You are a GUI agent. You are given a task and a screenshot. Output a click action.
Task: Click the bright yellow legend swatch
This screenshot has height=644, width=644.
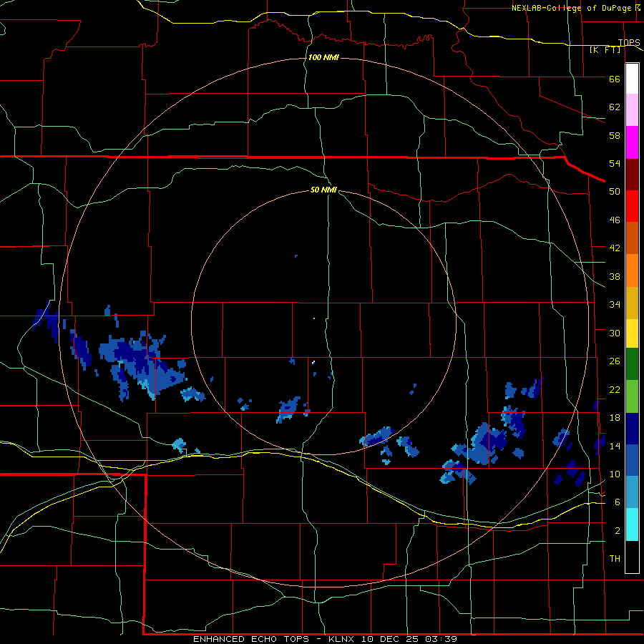(x=632, y=333)
